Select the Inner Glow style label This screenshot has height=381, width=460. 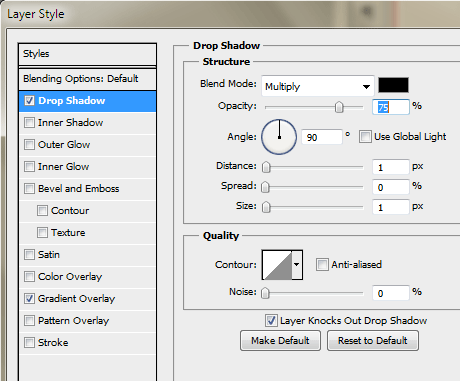[x=63, y=167]
